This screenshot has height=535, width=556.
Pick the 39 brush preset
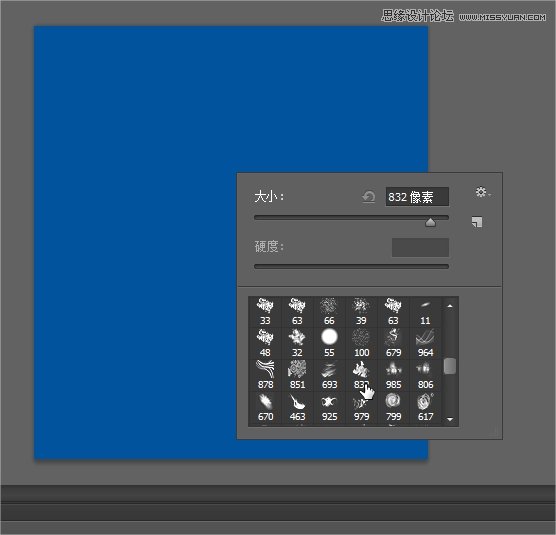361,312
